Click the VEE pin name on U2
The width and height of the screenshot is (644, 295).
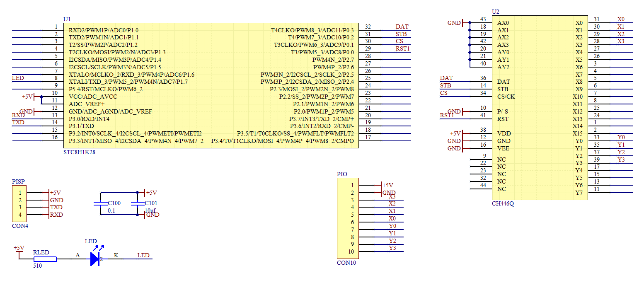coord(503,148)
